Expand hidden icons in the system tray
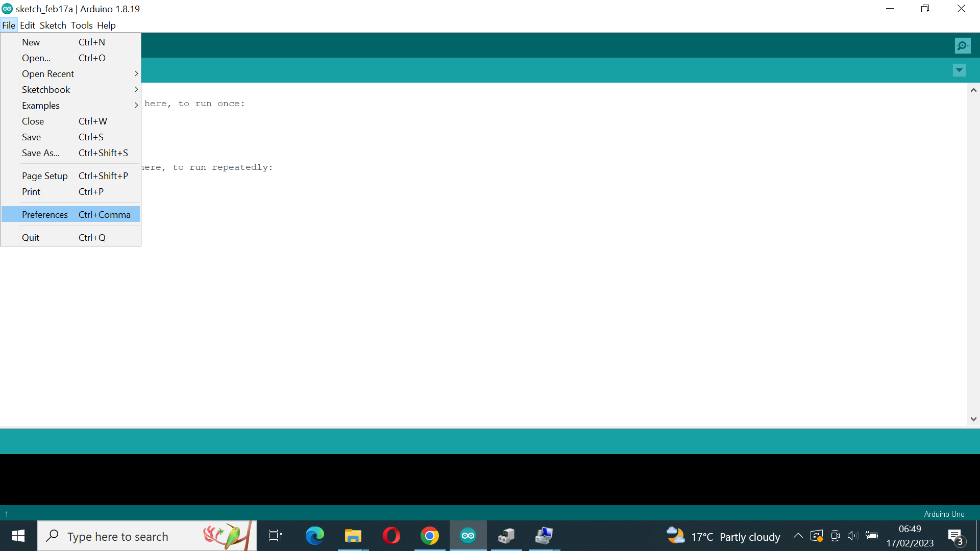The height and width of the screenshot is (551, 980). tap(798, 536)
